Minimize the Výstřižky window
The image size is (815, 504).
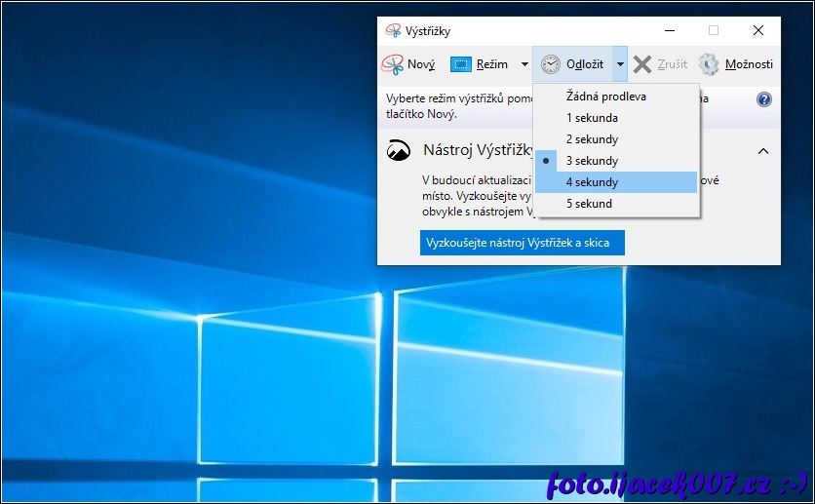669,30
